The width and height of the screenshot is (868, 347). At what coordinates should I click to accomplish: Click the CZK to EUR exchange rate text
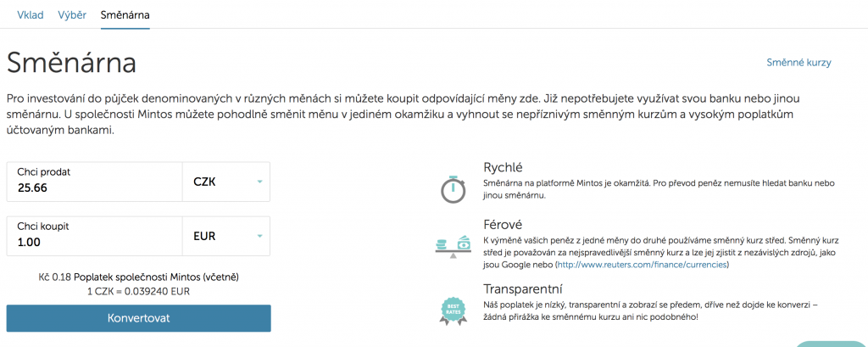coord(138,291)
